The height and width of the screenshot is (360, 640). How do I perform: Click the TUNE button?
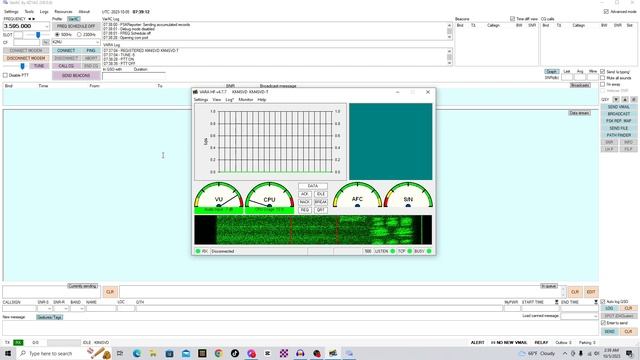[39, 66]
